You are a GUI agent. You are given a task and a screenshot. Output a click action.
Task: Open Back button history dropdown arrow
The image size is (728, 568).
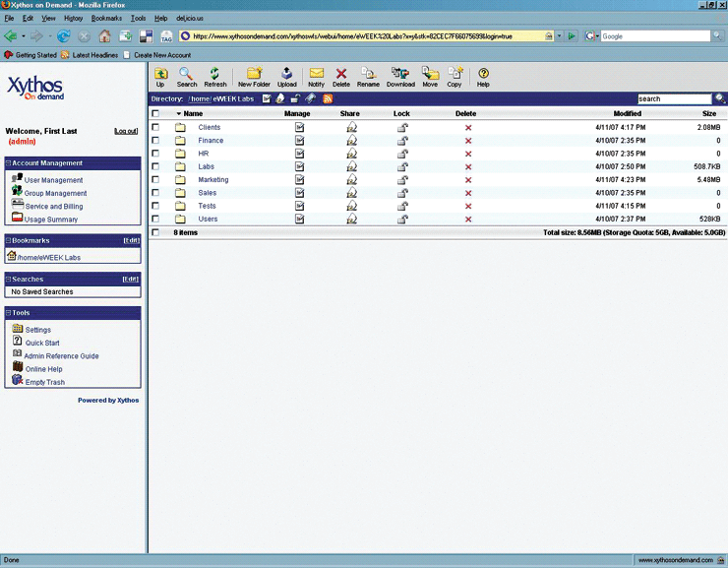click(24, 35)
